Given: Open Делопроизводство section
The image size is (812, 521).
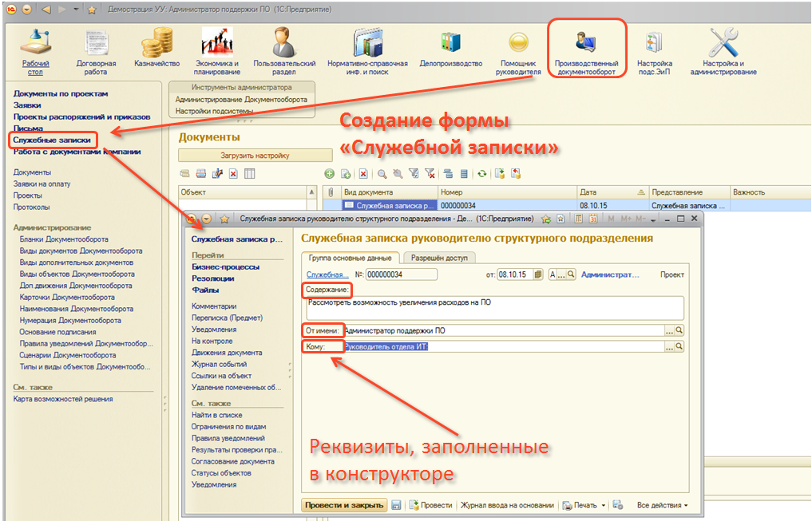Looking at the screenshot, I should pos(451,49).
